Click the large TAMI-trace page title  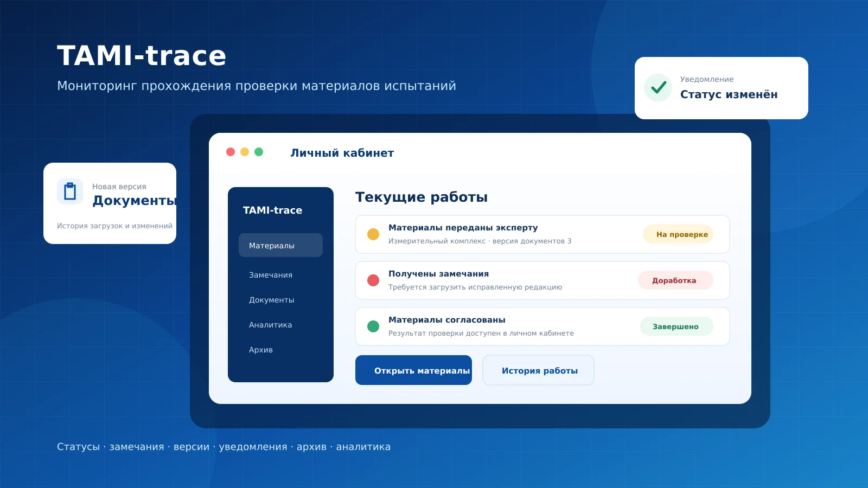point(142,55)
